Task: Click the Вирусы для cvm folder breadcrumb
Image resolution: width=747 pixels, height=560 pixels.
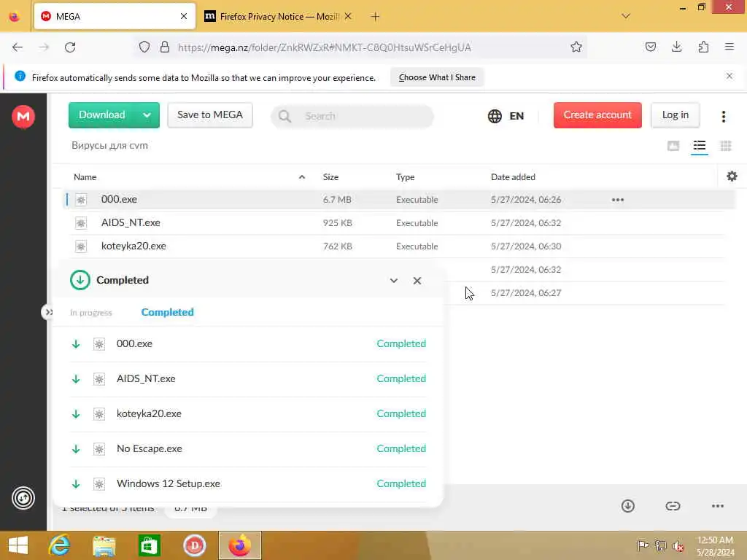Action: click(x=109, y=146)
